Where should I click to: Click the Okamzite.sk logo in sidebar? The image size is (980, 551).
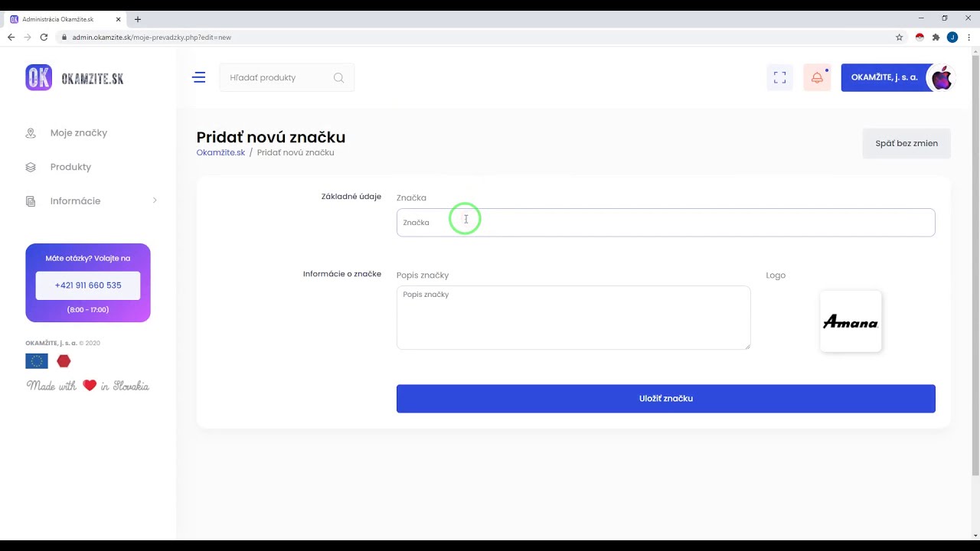click(x=74, y=78)
